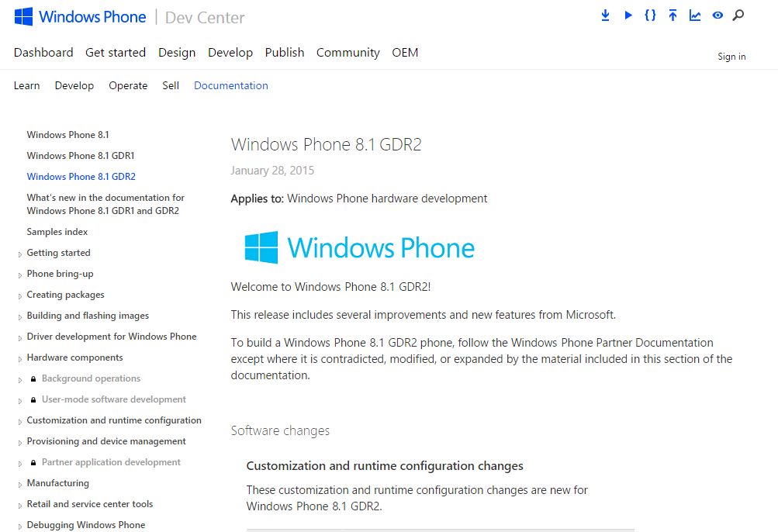The height and width of the screenshot is (532, 778).
Task: Click the play triangle icon in header
Action: coord(628,16)
